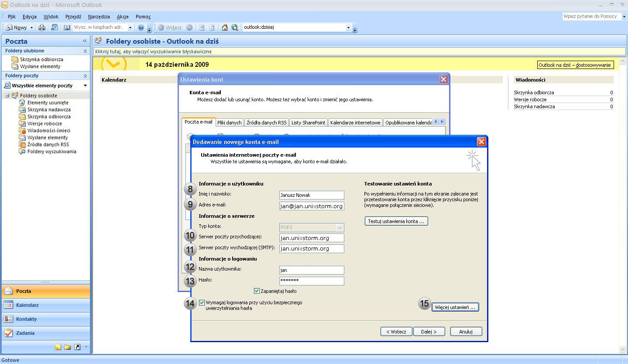This screenshot has width=628, height=364.
Task: Switch to the Zadania pane
Action: (x=46, y=333)
